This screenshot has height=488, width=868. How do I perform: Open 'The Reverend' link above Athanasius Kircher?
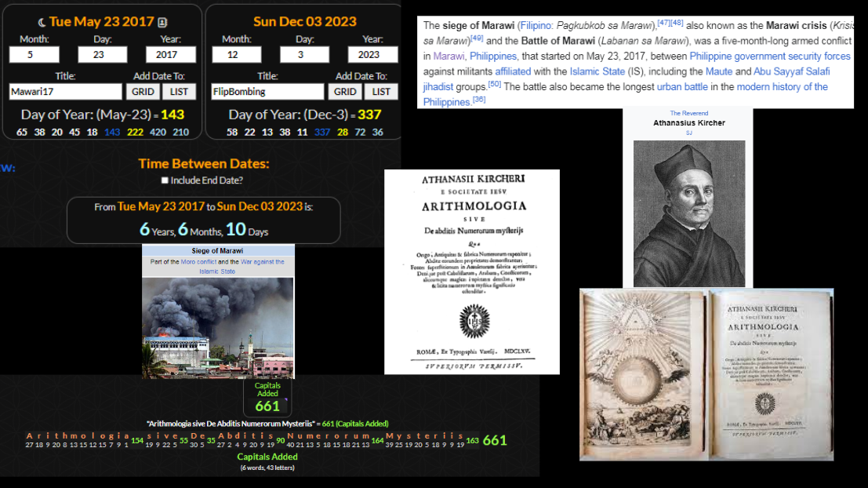coord(688,113)
